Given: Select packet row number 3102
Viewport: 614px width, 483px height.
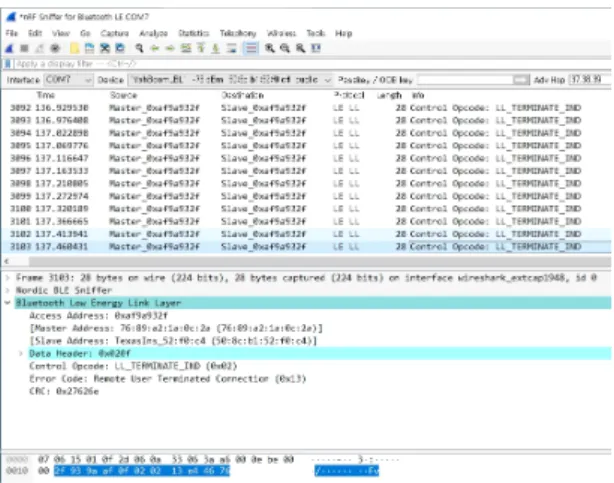Looking at the screenshot, I should [306, 234].
